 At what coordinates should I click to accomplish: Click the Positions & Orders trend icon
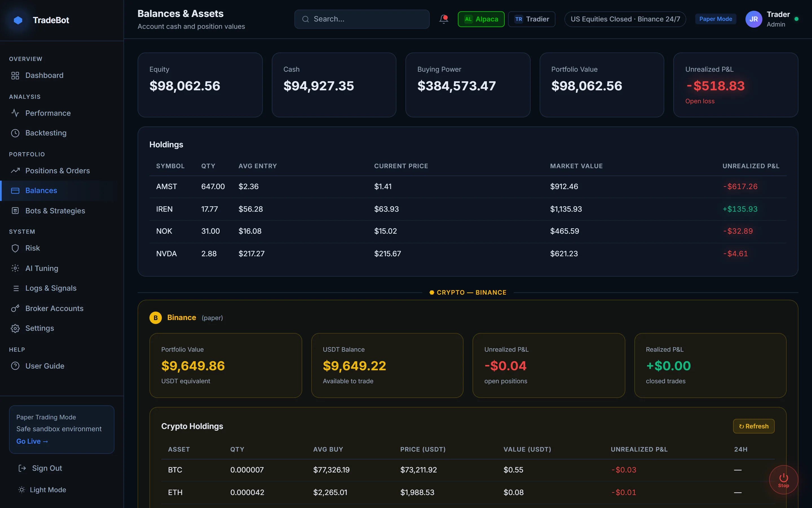[x=15, y=171]
